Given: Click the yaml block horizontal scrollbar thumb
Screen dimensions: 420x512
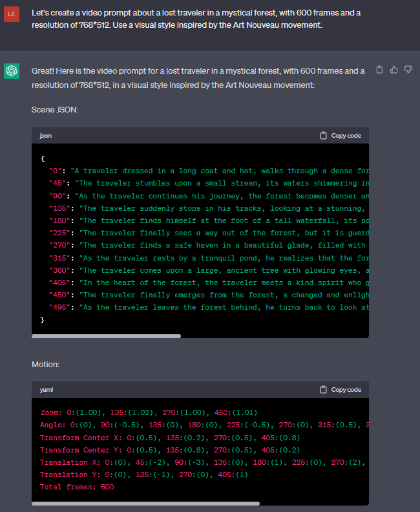Looking at the screenshot, I should click(x=146, y=504).
